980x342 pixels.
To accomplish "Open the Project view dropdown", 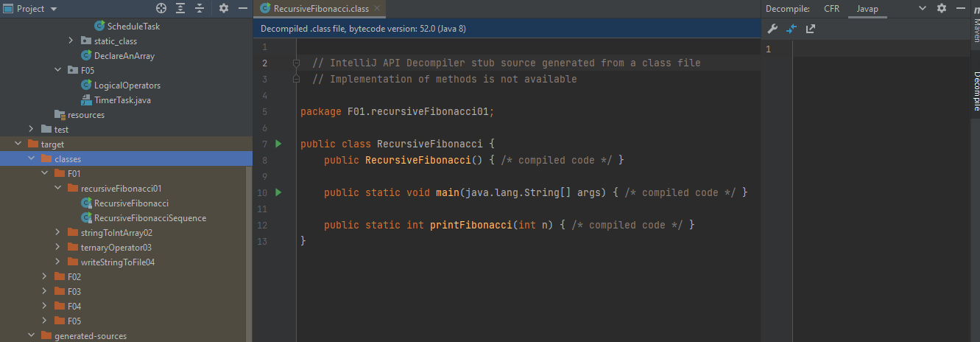I will (x=55, y=9).
